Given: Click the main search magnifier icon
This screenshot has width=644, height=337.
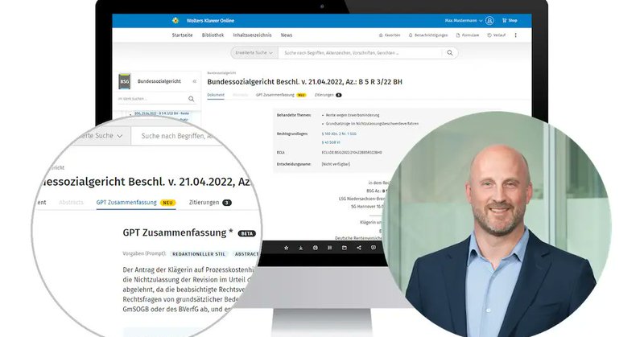Looking at the screenshot, I should pyautogui.click(x=450, y=53).
